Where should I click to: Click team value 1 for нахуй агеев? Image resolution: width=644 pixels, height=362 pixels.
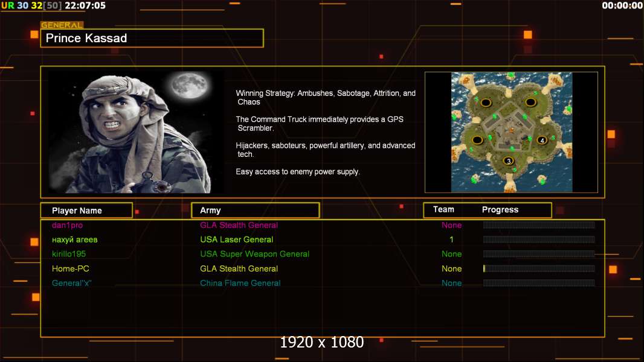click(x=451, y=240)
